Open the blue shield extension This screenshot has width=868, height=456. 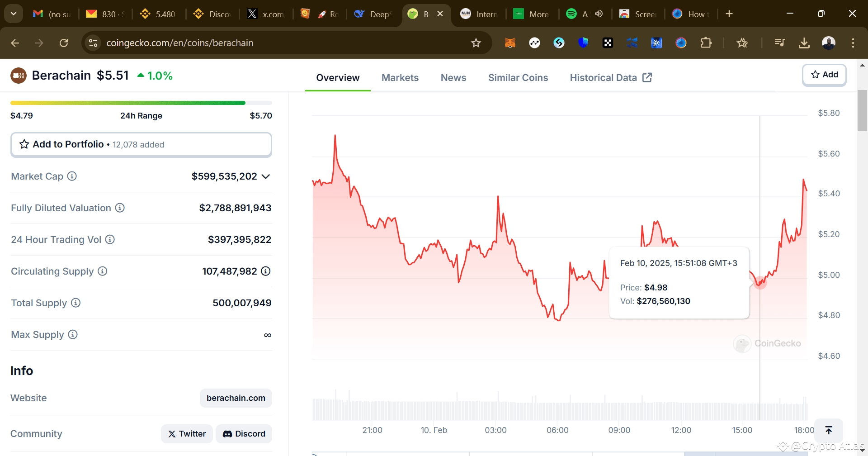583,43
